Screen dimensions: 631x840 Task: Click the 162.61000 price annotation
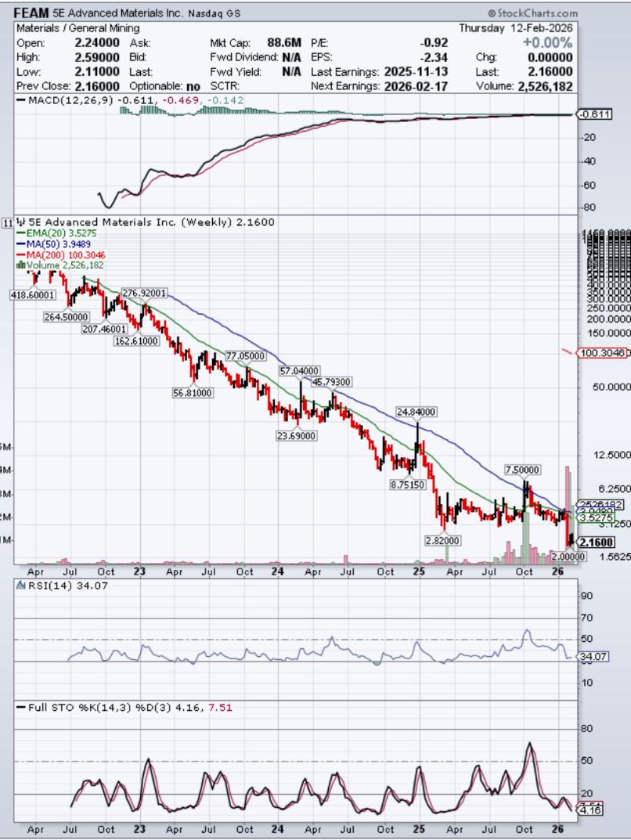[136, 341]
